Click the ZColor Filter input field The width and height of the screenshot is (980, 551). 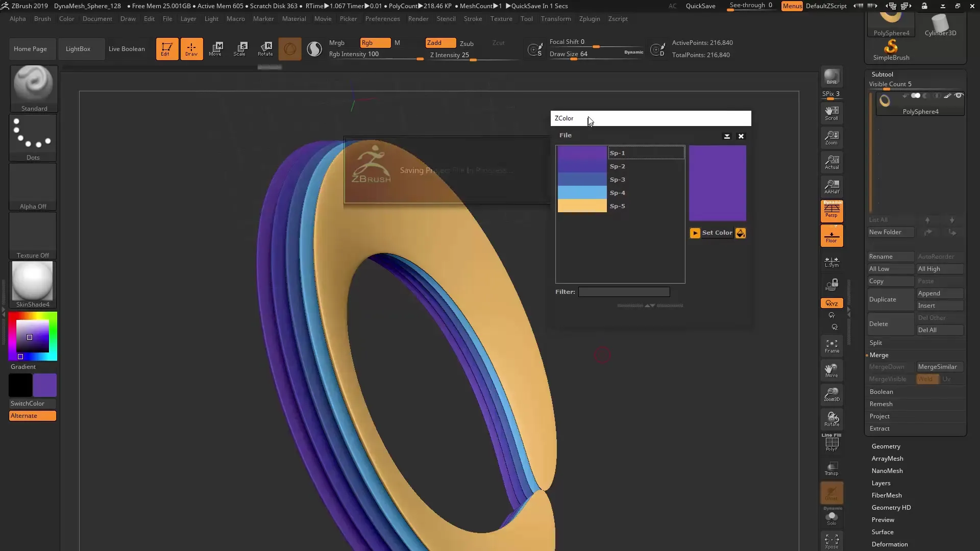[x=624, y=292]
